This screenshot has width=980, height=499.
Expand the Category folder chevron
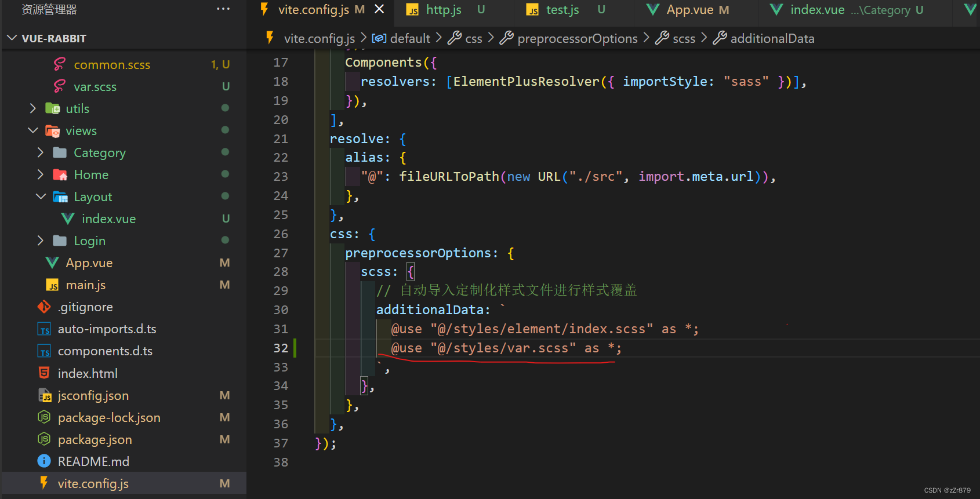click(41, 152)
